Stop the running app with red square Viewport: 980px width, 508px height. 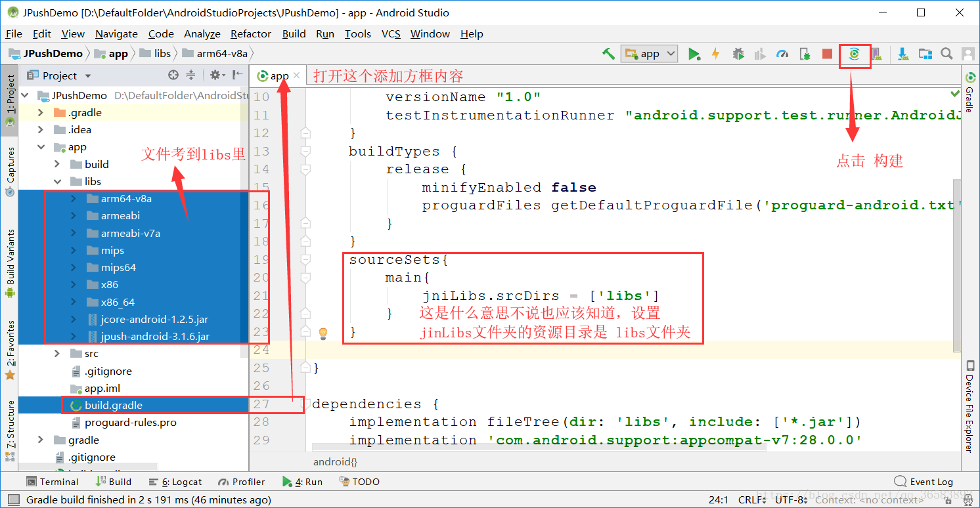827,54
